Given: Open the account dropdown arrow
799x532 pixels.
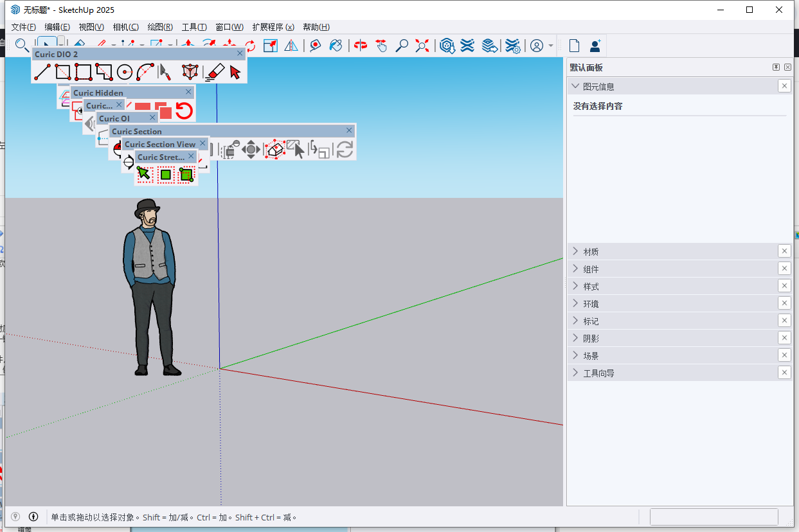Looking at the screenshot, I should tap(551, 46).
